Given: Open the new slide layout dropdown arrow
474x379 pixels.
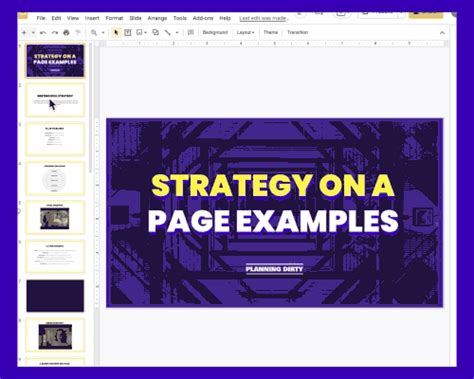Looking at the screenshot, I should tap(33, 33).
